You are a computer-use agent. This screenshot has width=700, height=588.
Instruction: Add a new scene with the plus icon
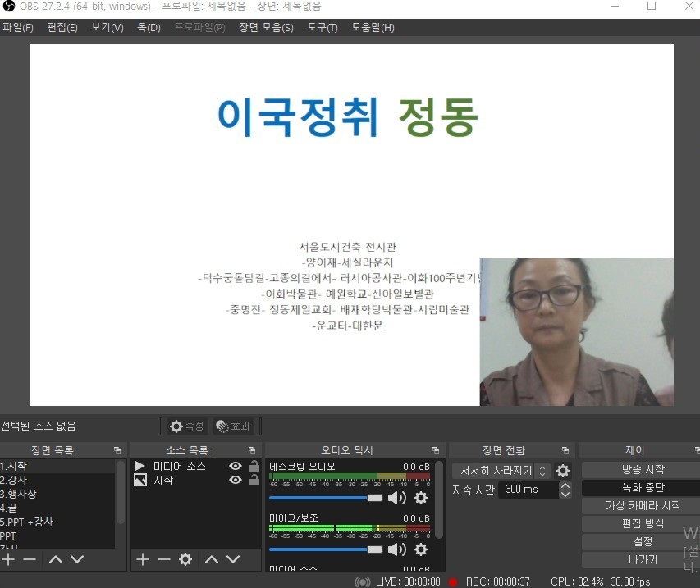click(8, 559)
